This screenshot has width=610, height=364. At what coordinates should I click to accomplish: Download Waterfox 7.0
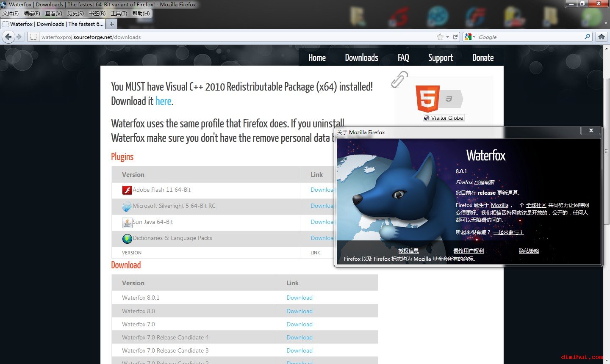tap(299, 325)
